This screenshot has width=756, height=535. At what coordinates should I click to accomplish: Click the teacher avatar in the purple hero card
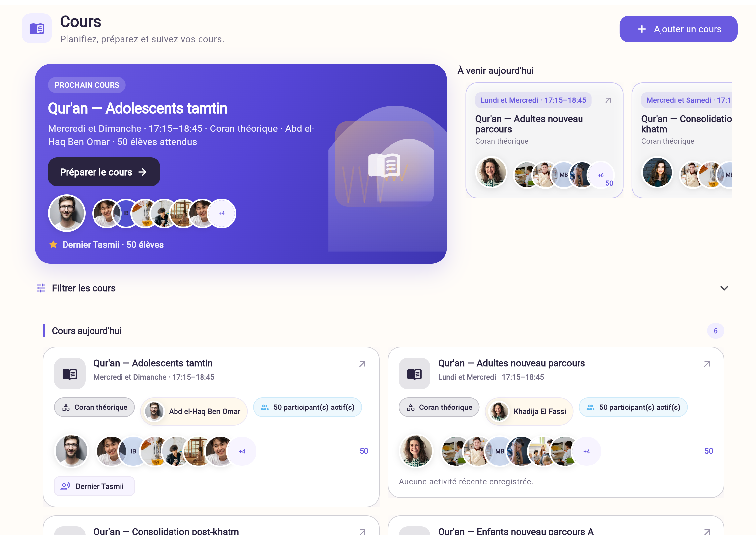pyautogui.click(x=67, y=213)
